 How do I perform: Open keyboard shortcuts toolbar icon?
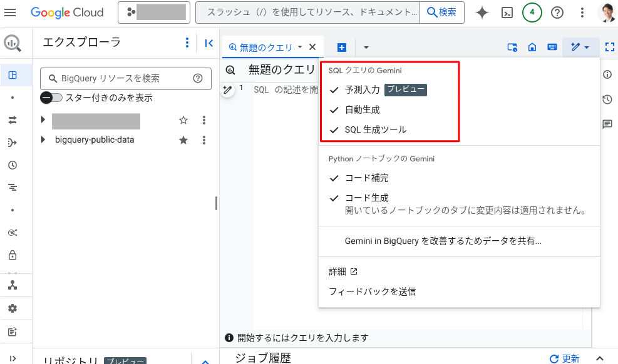pos(552,48)
